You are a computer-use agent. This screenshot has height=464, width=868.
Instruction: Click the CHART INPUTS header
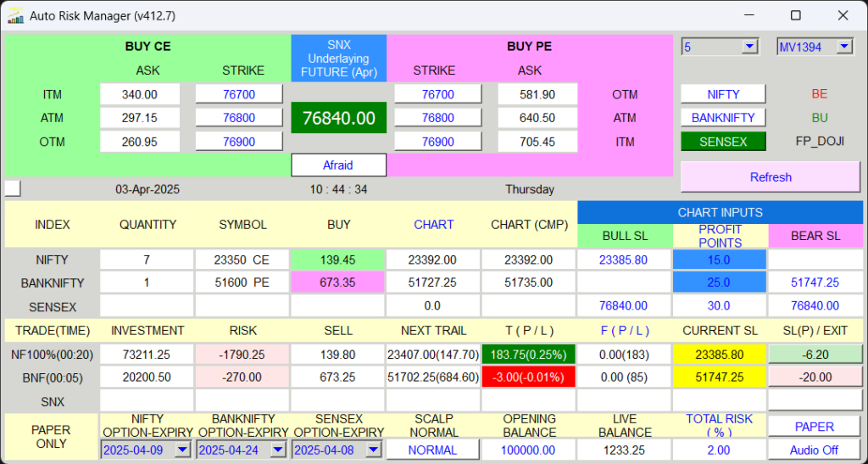721,212
